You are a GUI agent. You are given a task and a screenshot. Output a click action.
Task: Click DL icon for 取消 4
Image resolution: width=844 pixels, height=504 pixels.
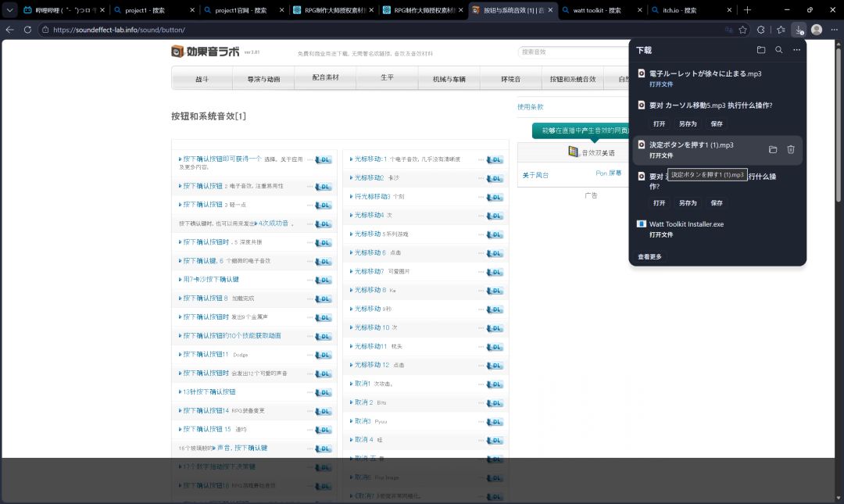(495, 441)
